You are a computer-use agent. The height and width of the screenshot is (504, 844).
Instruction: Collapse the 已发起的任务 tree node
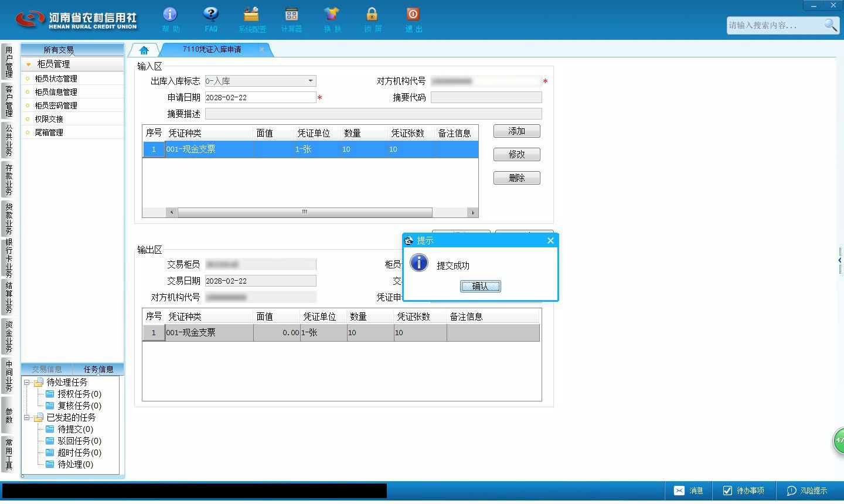coord(26,417)
